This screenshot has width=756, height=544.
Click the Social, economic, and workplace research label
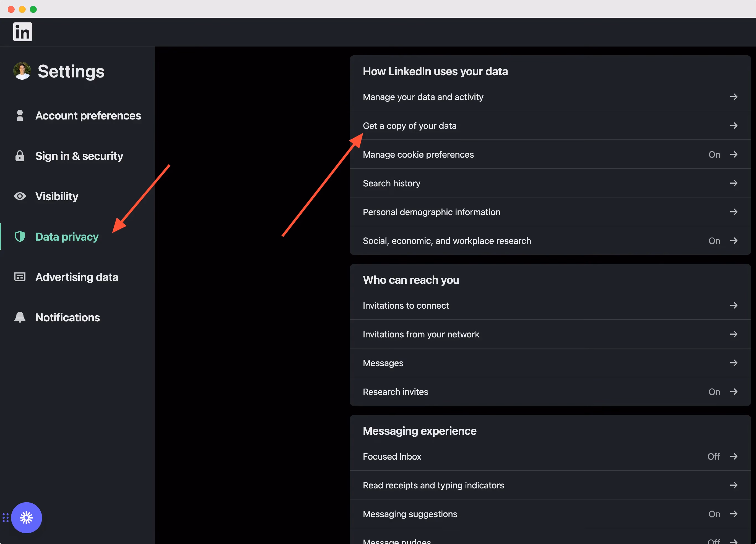(x=447, y=241)
